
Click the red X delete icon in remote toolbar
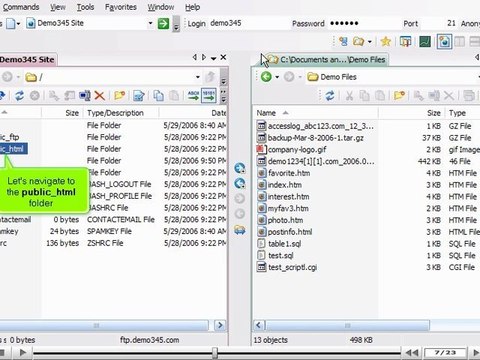point(99,96)
